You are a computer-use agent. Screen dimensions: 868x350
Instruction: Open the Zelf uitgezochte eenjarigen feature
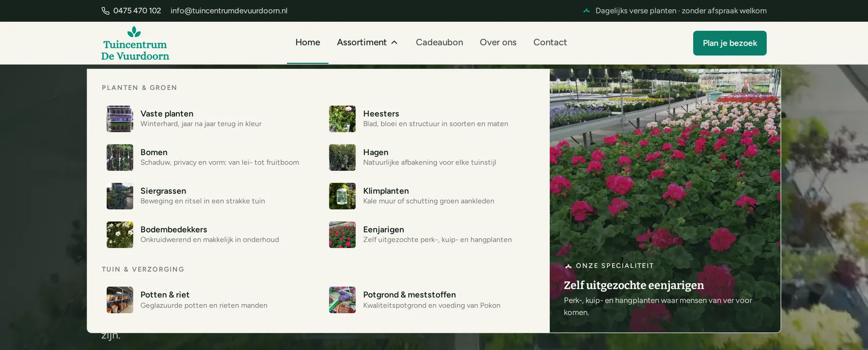(x=634, y=285)
